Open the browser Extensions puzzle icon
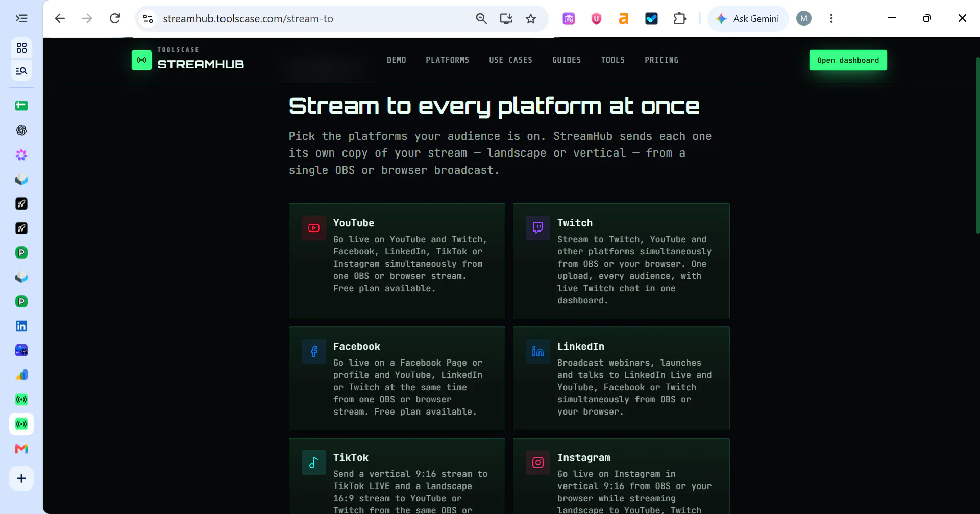 coord(679,19)
